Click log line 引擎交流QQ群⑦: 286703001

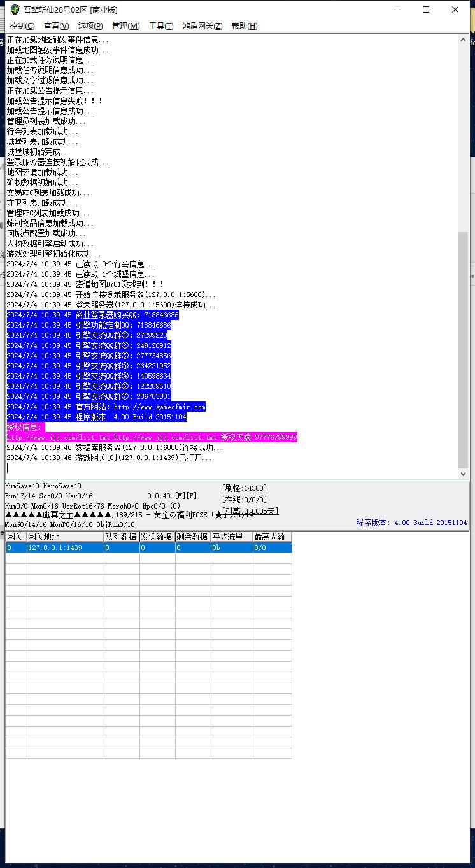point(89,396)
